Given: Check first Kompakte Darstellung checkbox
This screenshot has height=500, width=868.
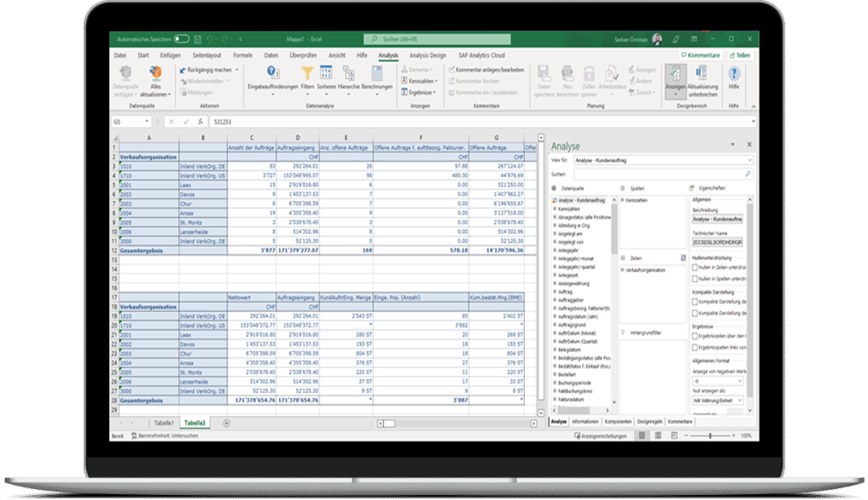Looking at the screenshot, I should 695,302.
